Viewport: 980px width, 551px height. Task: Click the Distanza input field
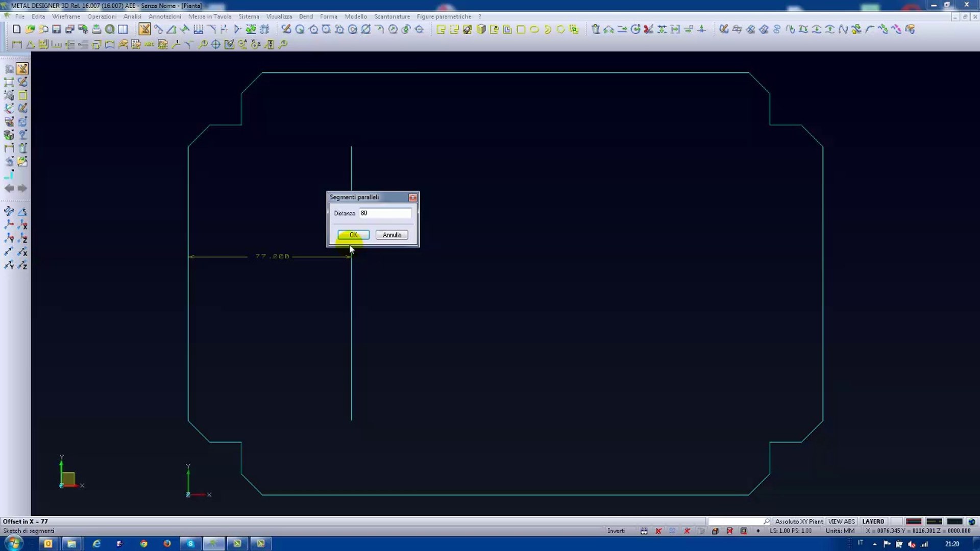[385, 213]
